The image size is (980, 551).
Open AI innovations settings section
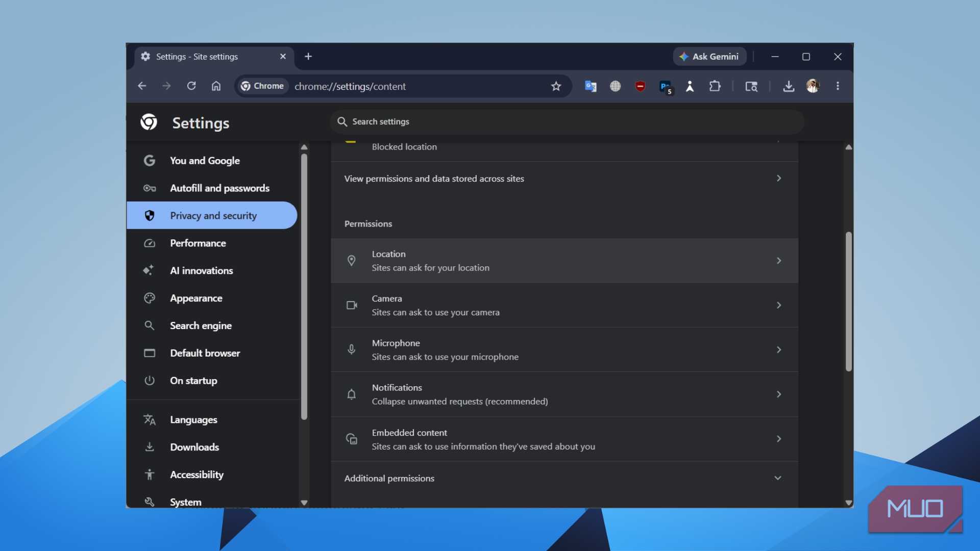pyautogui.click(x=212, y=271)
